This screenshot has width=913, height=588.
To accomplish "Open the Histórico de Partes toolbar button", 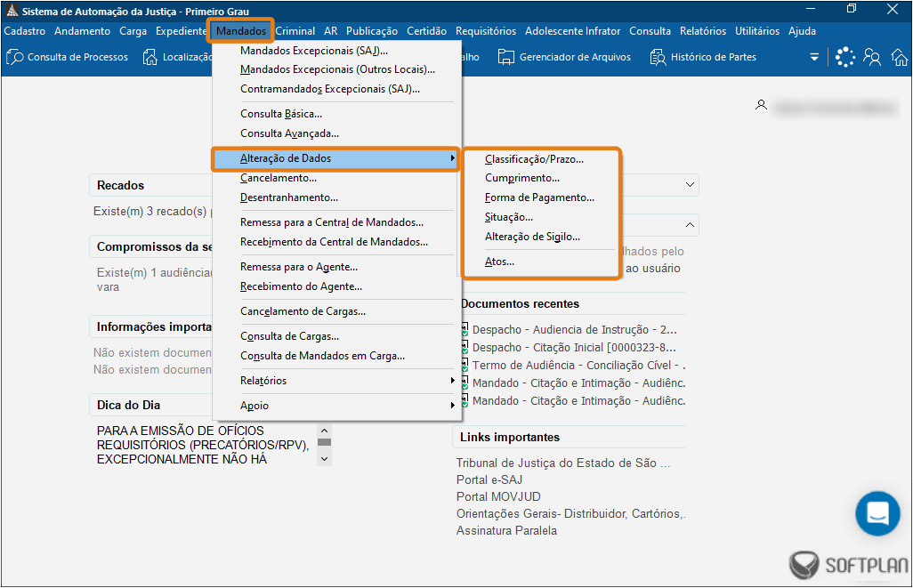I will 703,57.
